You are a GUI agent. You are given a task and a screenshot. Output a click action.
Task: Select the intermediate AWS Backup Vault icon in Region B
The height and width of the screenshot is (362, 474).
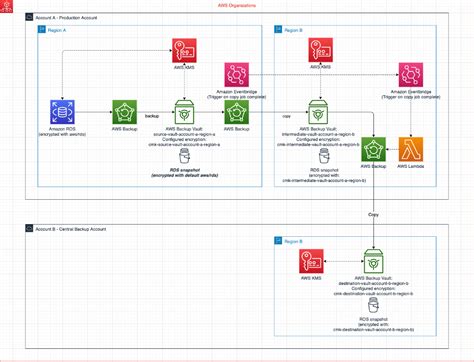[318, 112]
